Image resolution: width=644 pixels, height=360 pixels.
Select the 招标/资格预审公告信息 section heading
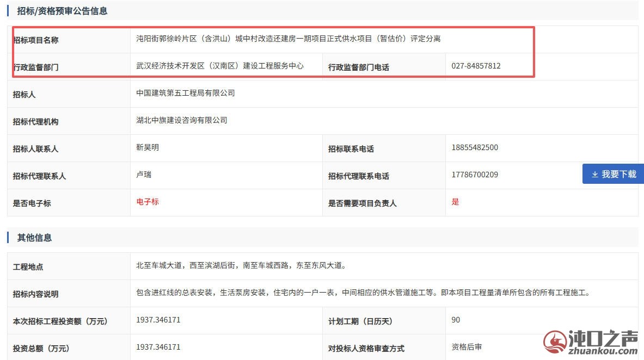[x=62, y=11]
